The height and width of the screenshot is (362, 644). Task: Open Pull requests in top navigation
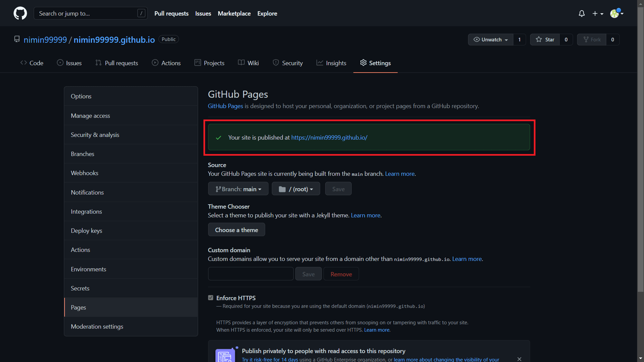pyautogui.click(x=171, y=14)
